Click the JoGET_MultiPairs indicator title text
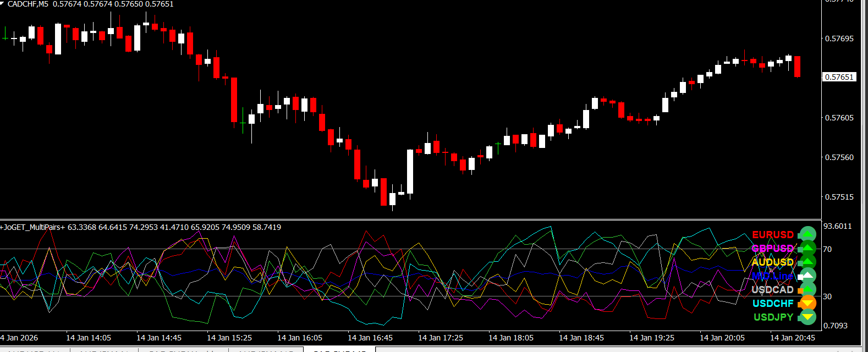Viewport: 868px width, 352px height. point(33,227)
